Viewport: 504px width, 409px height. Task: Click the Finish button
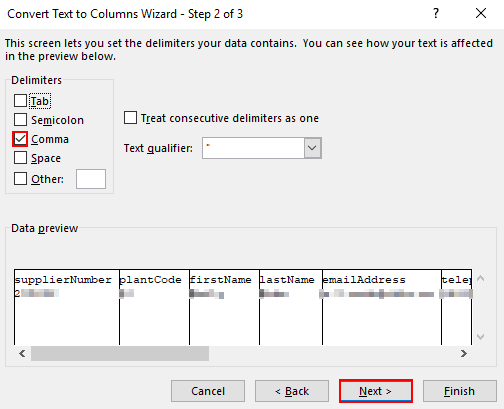point(460,391)
